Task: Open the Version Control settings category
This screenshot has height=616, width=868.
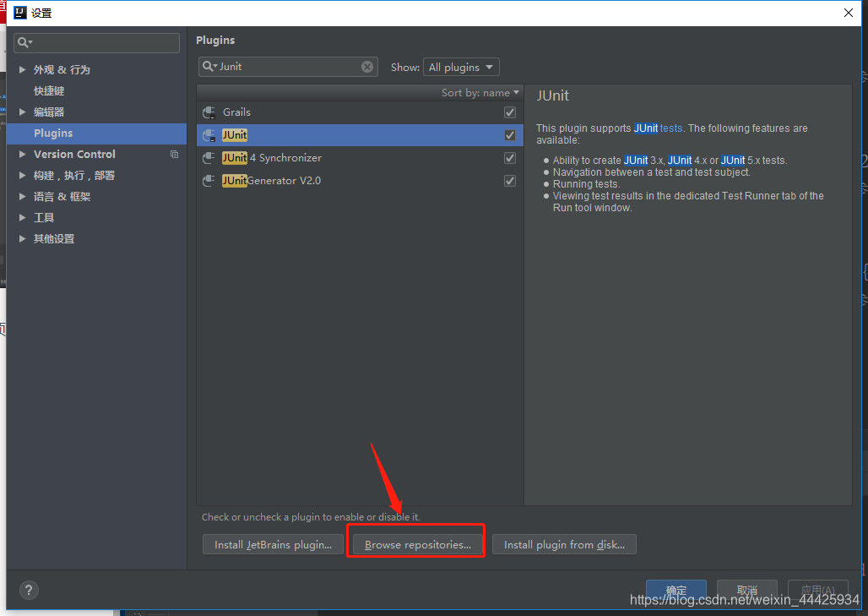Action: tap(74, 155)
